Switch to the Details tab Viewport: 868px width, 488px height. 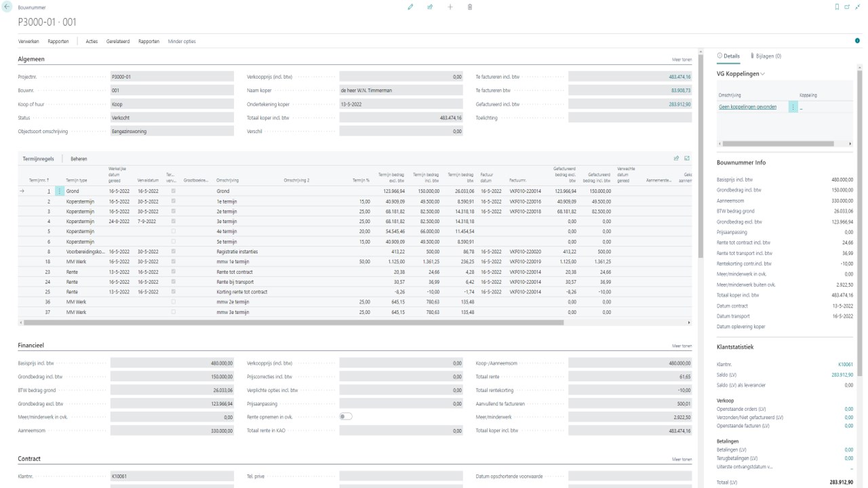pyautogui.click(x=729, y=56)
